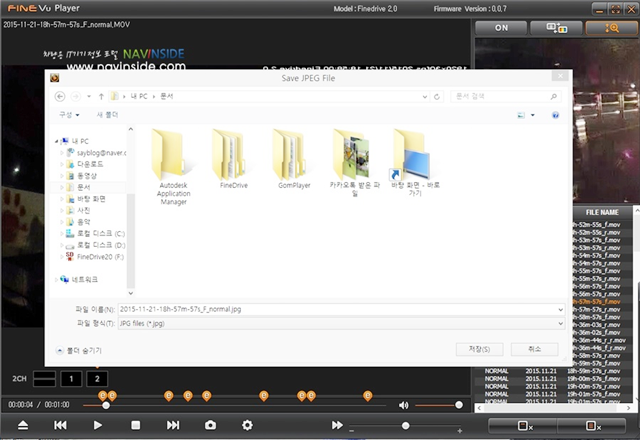Click the FILE NAME column header
This screenshot has width=640, height=440.
click(x=602, y=213)
